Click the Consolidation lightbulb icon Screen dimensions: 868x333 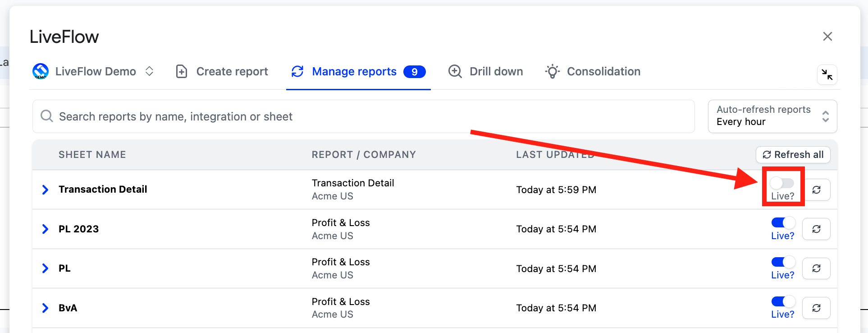[552, 71]
